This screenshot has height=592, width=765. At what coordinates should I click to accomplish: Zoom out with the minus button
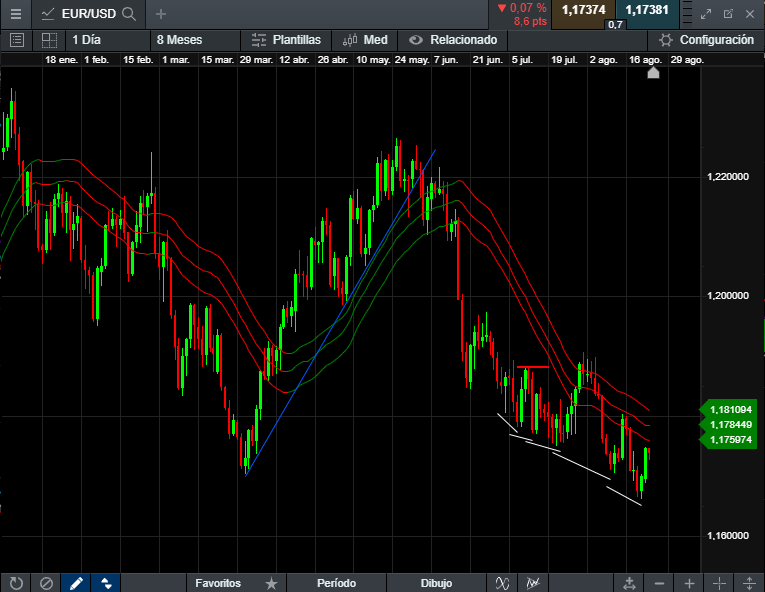click(659, 583)
